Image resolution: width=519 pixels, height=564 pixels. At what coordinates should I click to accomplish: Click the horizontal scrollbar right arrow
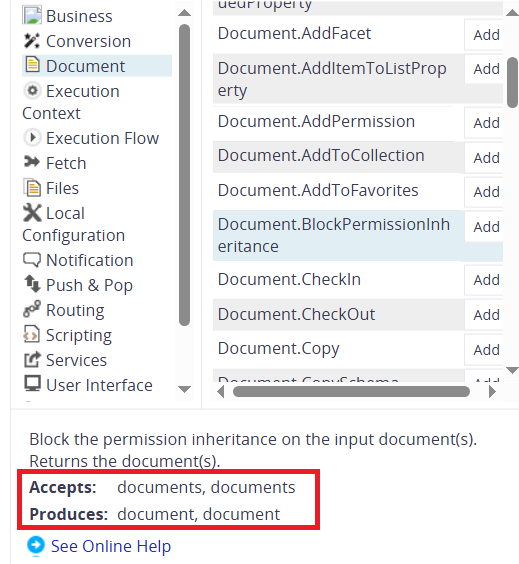[x=492, y=391]
